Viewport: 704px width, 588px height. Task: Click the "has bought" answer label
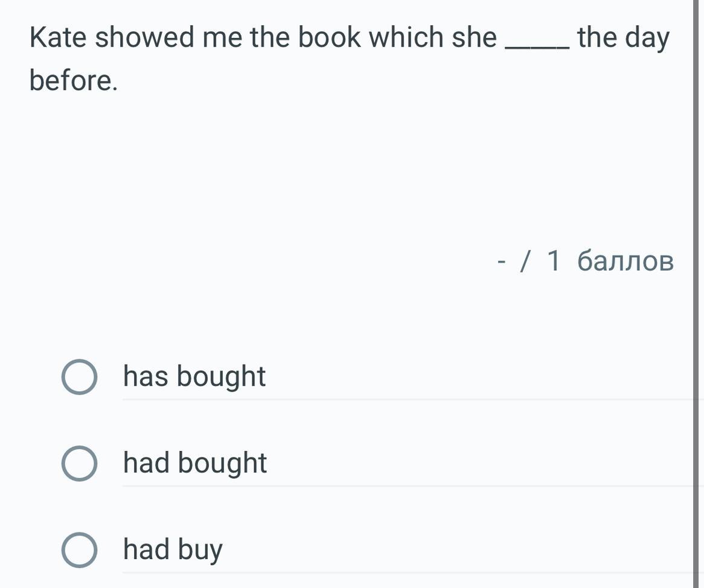tap(194, 377)
